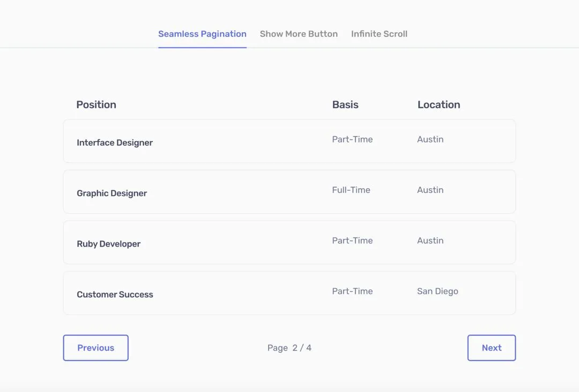Click the Next button

491,347
